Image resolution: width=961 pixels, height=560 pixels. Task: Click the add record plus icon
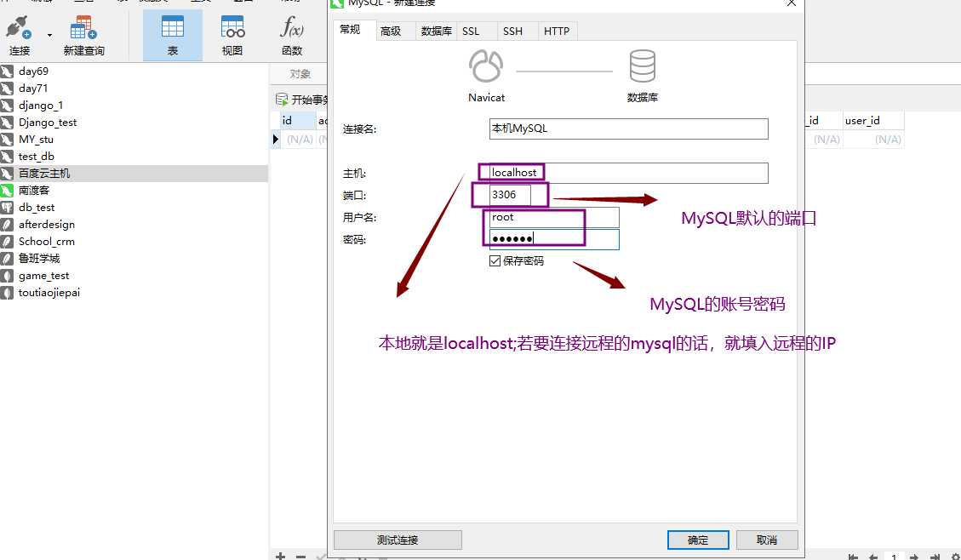click(280, 556)
